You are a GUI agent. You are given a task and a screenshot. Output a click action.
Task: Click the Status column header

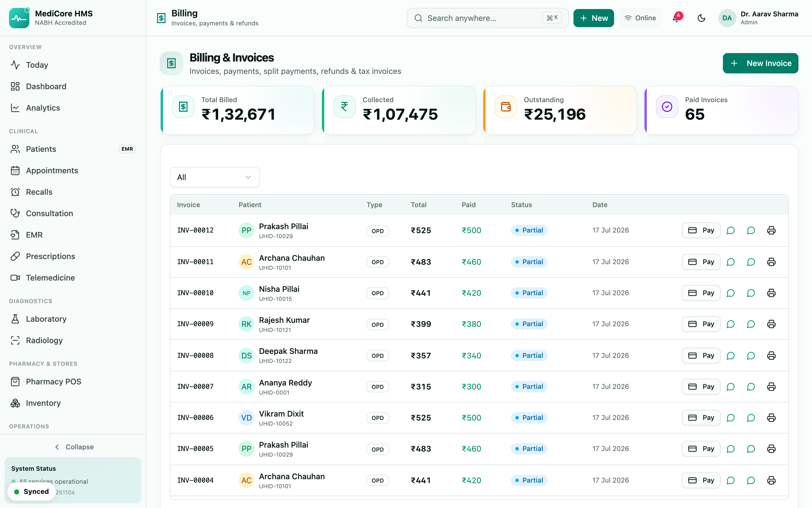click(521, 205)
